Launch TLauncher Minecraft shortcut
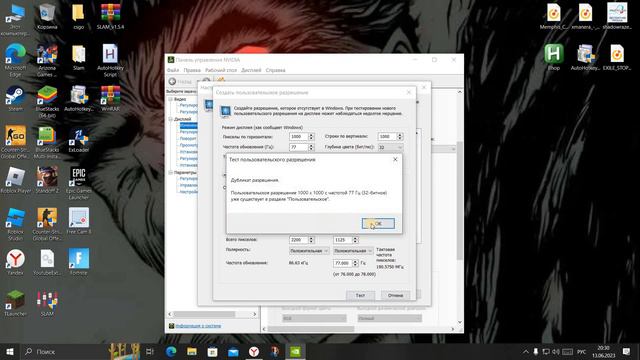Screen dimensions: 640x360 click(x=15, y=302)
